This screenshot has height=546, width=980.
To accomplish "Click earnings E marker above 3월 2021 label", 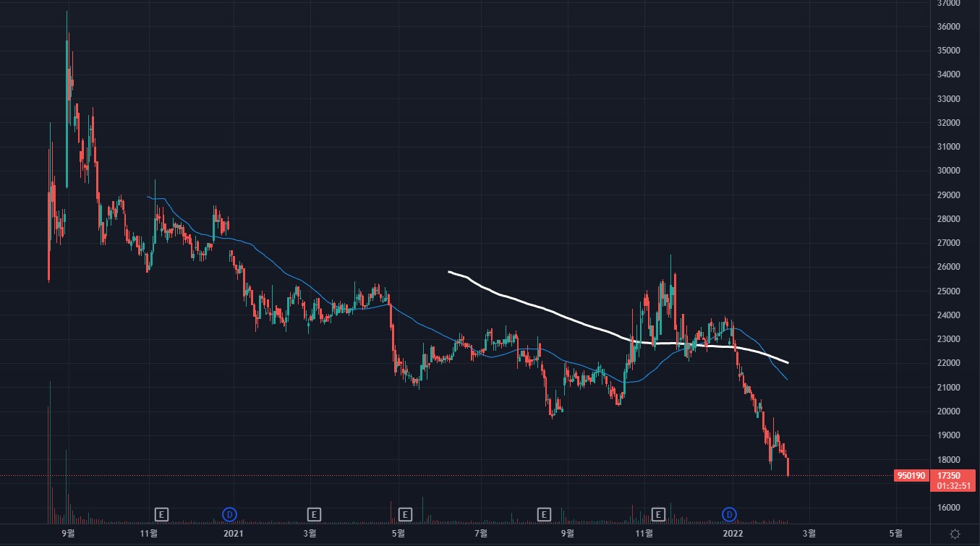I will 314,514.
